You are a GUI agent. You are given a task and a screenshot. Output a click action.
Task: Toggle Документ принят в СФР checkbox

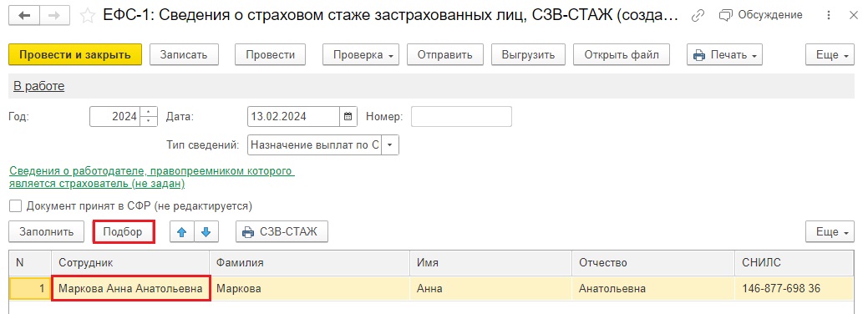pyautogui.click(x=16, y=206)
